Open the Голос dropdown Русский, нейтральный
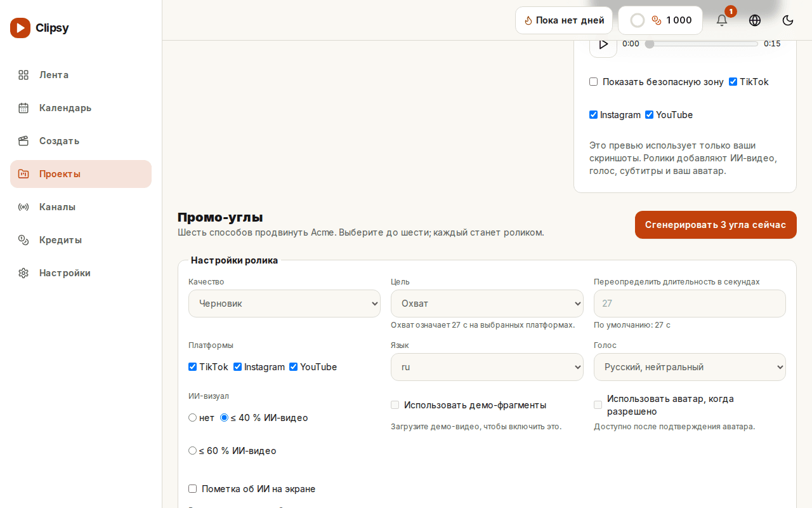This screenshot has width=812, height=508. [690, 367]
